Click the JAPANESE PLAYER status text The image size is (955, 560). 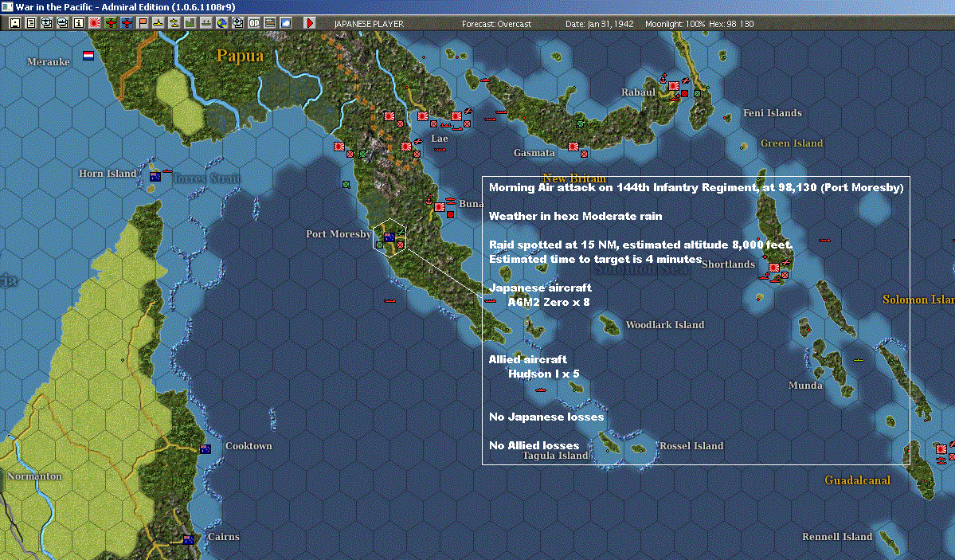click(x=369, y=24)
